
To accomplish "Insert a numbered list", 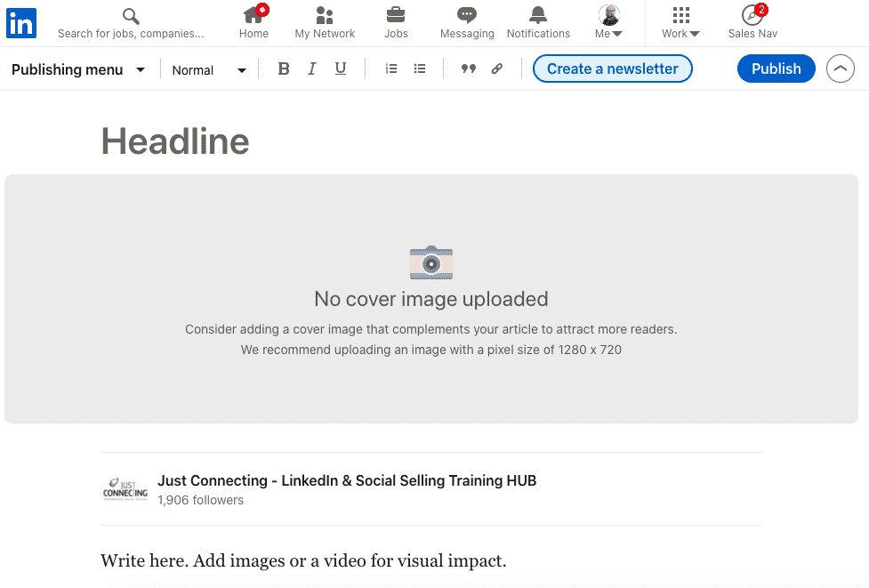I will (x=391, y=69).
